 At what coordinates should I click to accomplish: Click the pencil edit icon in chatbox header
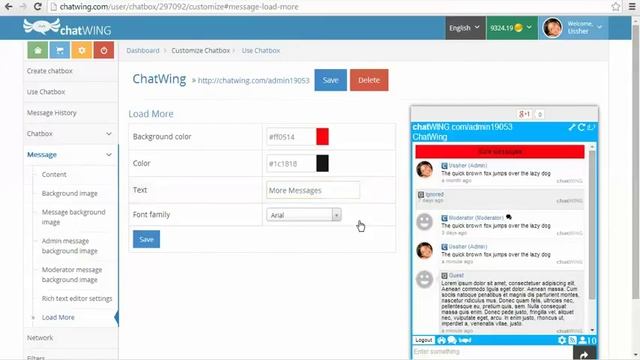coord(572,127)
